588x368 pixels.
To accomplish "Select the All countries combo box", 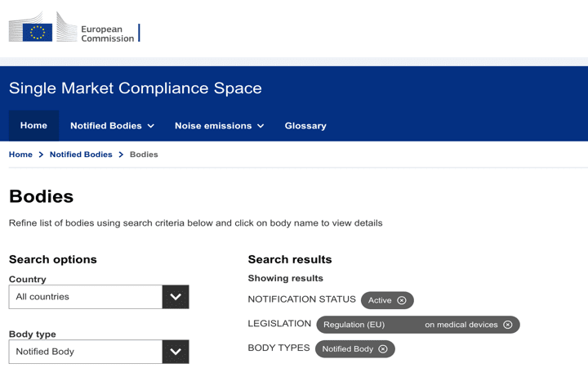I will (99, 297).
